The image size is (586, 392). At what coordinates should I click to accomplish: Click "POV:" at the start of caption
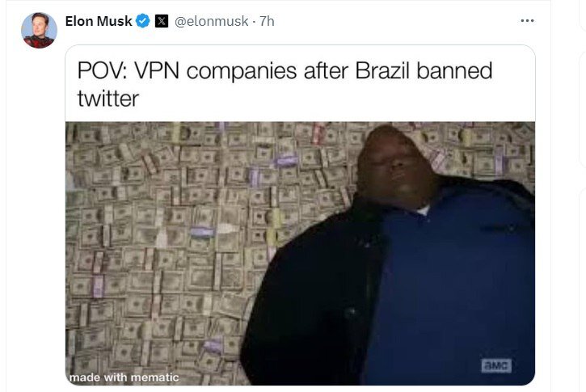tap(102, 70)
